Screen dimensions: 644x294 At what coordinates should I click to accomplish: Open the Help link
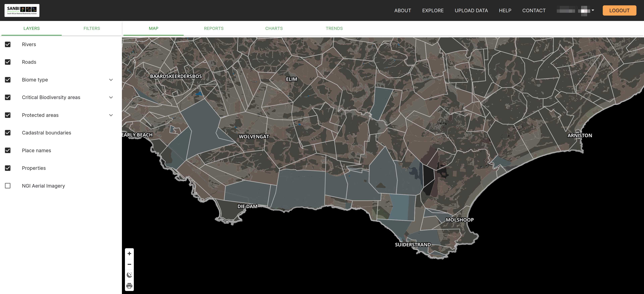click(505, 11)
